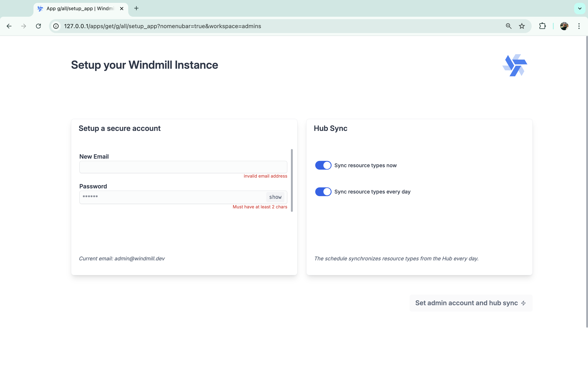Open the browser extensions puzzle icon
The image size is (588, 367).
[542, 26]
